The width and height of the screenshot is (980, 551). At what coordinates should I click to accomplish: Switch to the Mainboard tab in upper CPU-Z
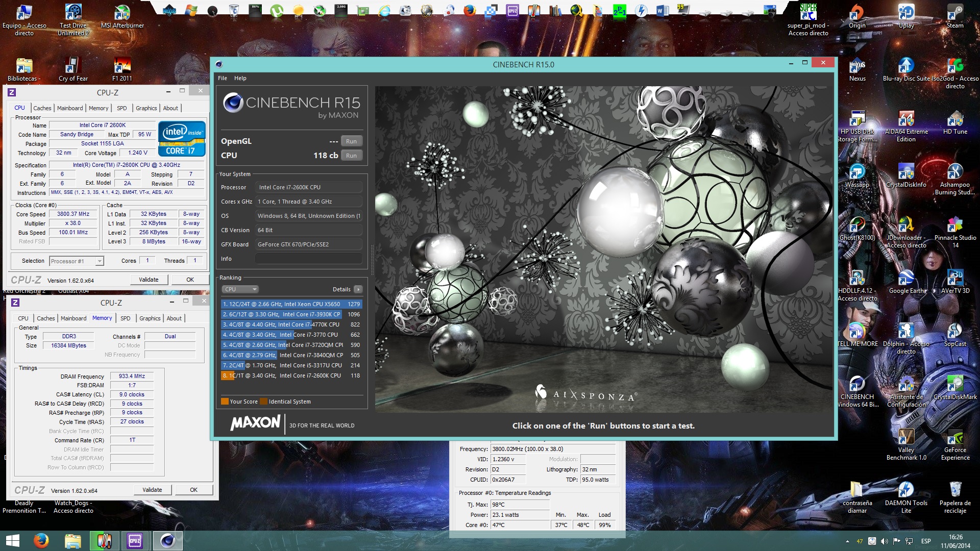(x=70, y=108)
